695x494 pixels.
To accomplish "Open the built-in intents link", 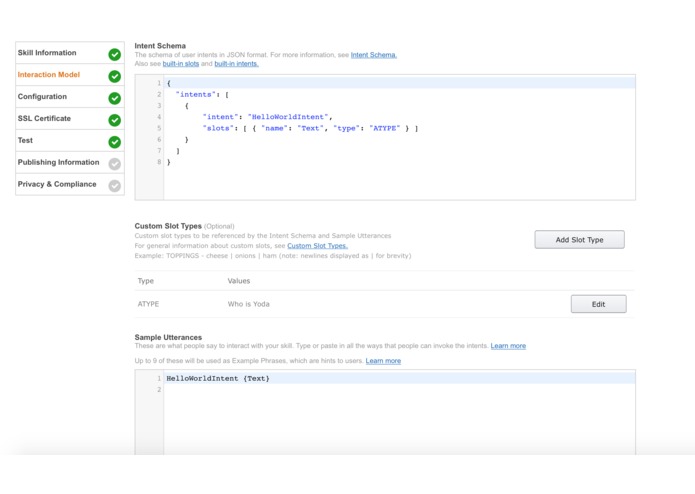I will pyautogui.click(x=236, y=64).
